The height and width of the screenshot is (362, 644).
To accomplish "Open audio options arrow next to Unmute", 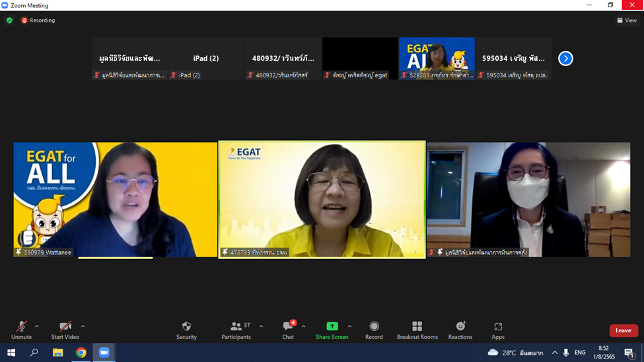I will (36, 326).
